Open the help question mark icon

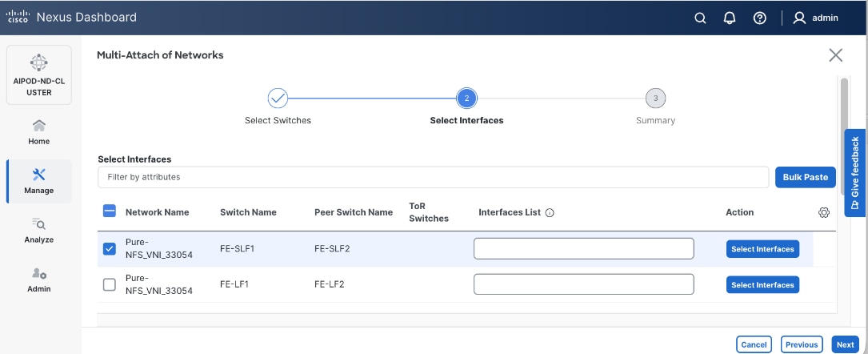760,18
